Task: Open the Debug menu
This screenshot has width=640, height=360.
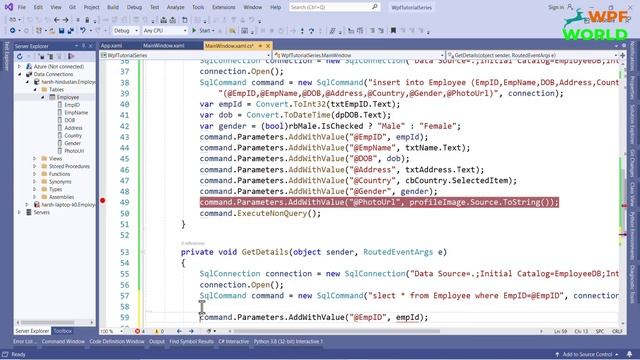Action: point(134,7)
